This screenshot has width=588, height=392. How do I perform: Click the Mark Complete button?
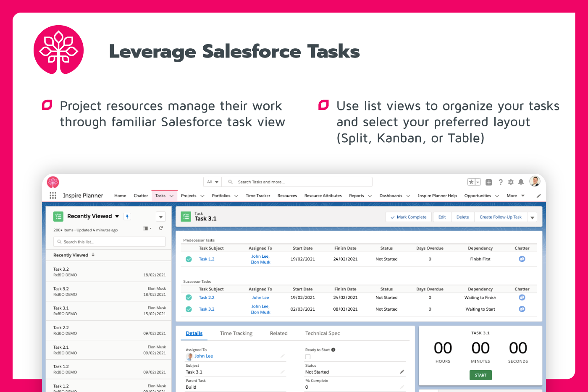[x=409, y=217]
